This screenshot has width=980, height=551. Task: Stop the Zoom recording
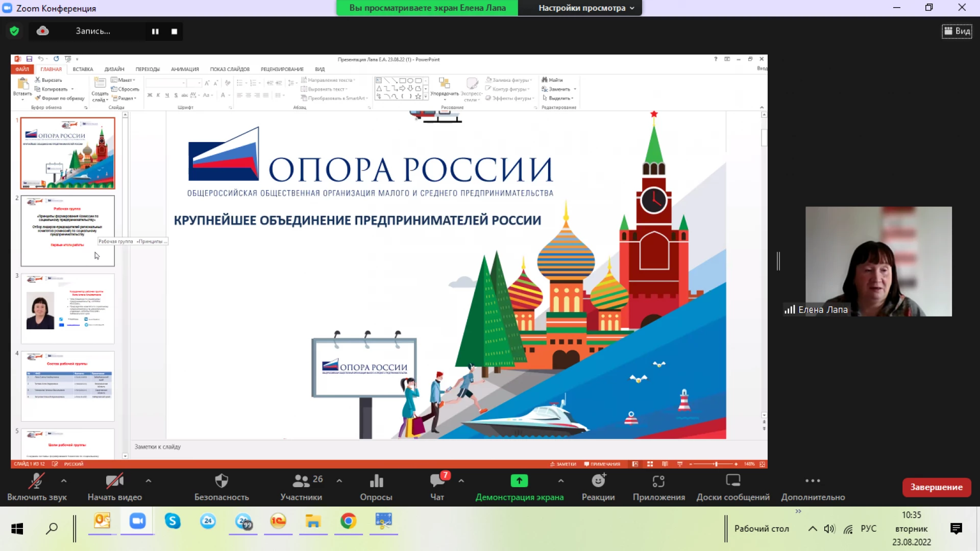pyautogui.click(x=174, y=31)
